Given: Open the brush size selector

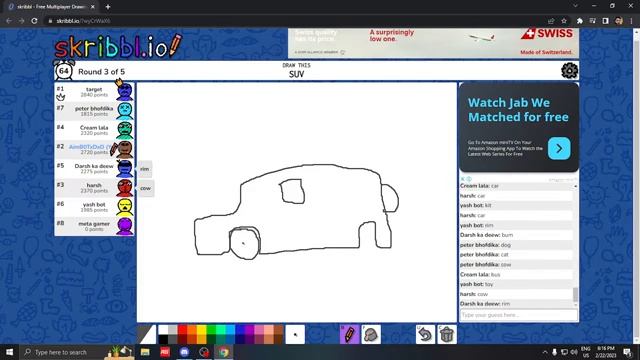Looking at the screenshot, I should (295, 335).
